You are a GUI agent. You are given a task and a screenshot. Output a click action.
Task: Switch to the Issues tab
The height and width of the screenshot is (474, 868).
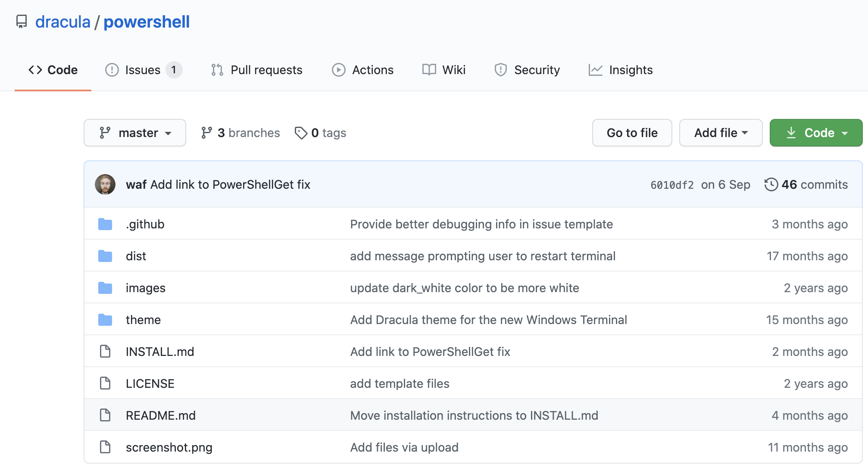tap(143, 70)
